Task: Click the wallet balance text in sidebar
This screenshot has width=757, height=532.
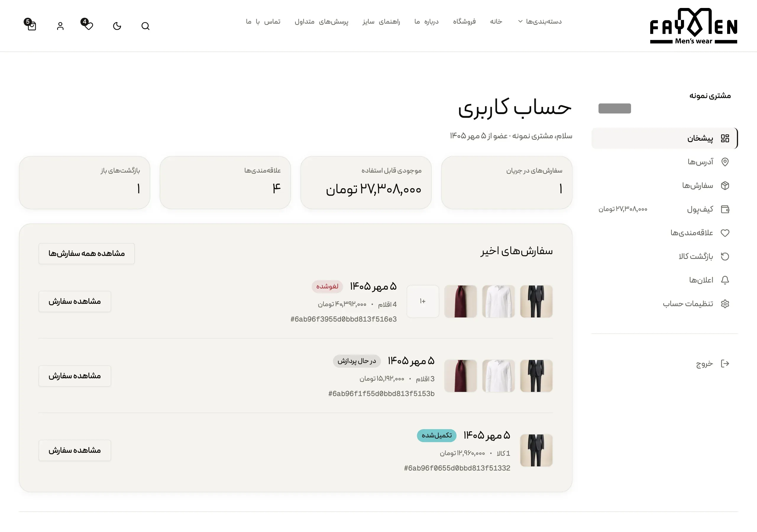Action: coord(623,209)
